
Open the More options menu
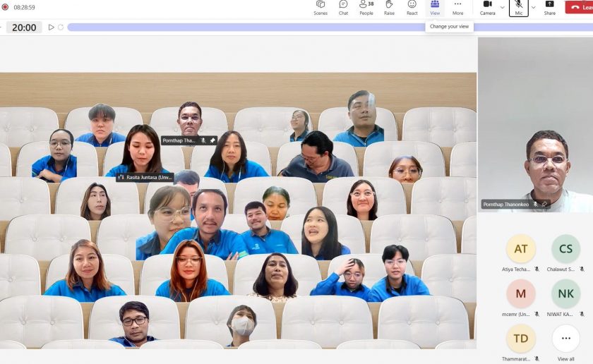tap(457, 8)
